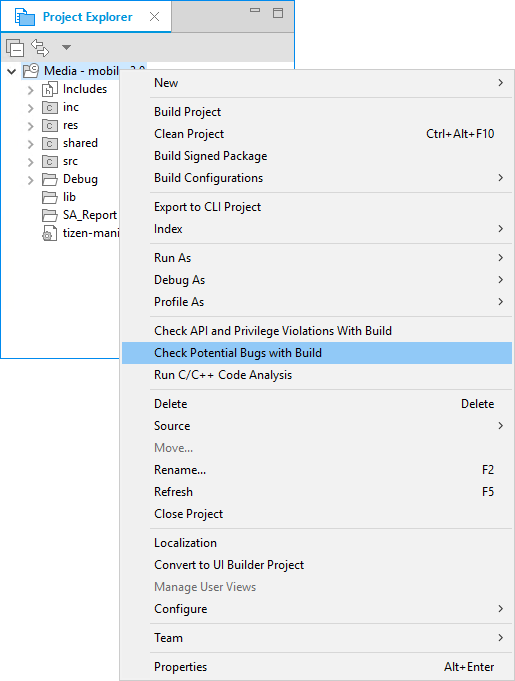Expand the src folder arrow
The height and width of the screenshot is (681, 515).
pos(30,162)
